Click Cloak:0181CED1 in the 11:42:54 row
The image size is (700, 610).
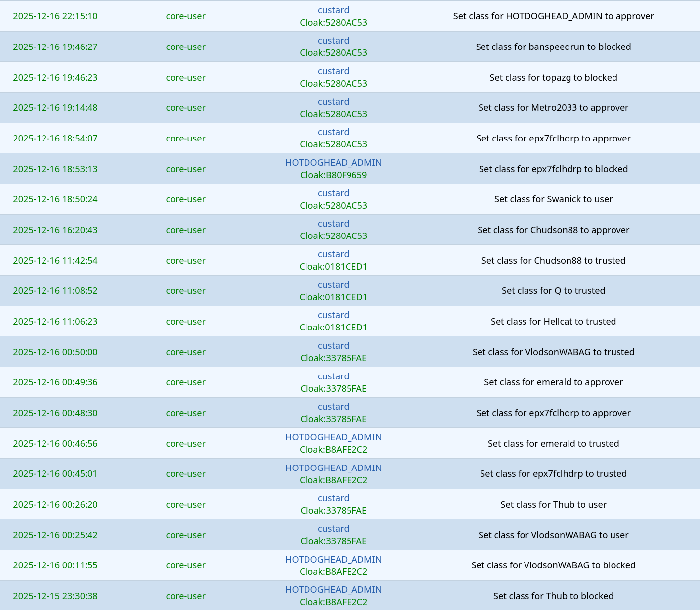(333, 267)
